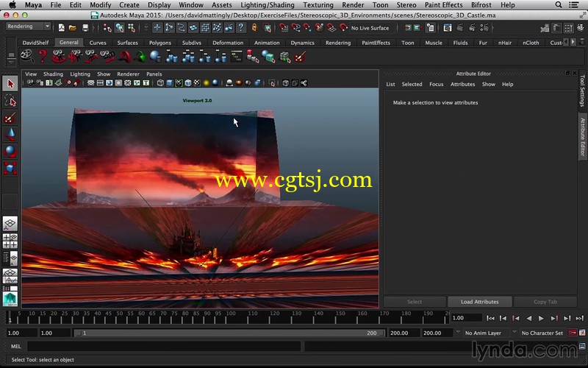Open the Attribute Editor Focus menu

coord(436,84)
